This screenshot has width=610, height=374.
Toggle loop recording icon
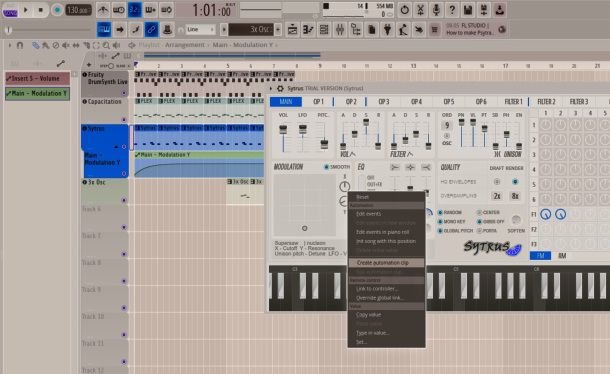[x=167, y=10]
